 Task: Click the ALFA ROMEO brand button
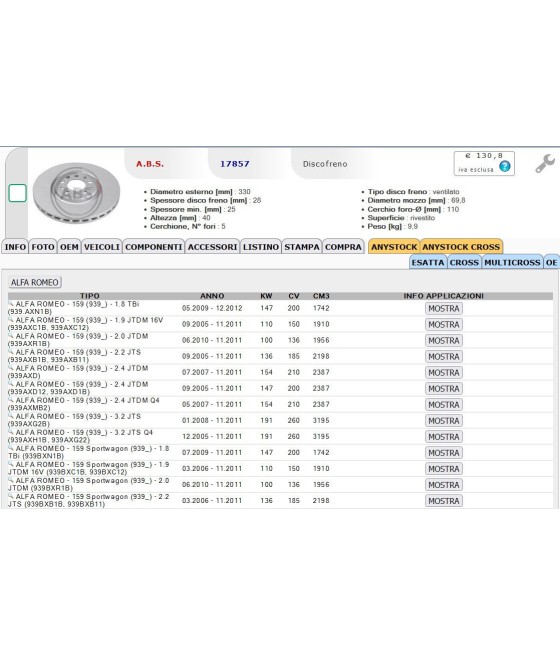(35, 282)
